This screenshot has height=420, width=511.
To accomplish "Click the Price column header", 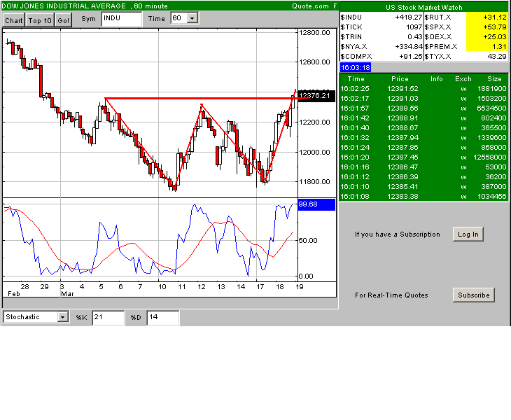I will (x=400, y=79).
